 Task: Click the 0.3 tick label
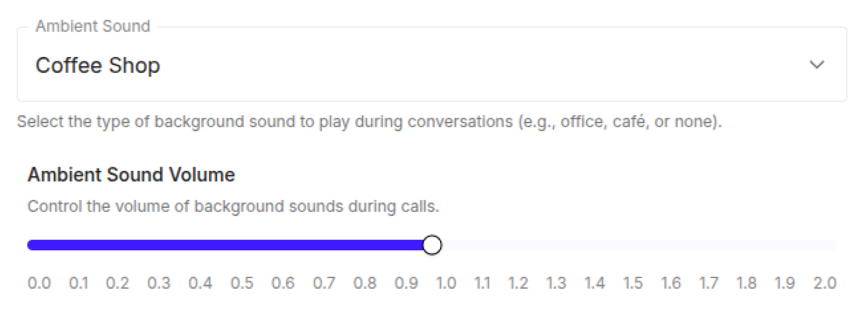159,283
